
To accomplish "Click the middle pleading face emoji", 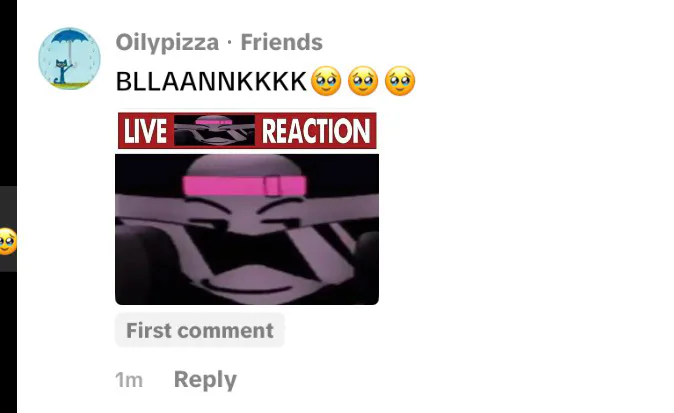I will pos(363,81).
